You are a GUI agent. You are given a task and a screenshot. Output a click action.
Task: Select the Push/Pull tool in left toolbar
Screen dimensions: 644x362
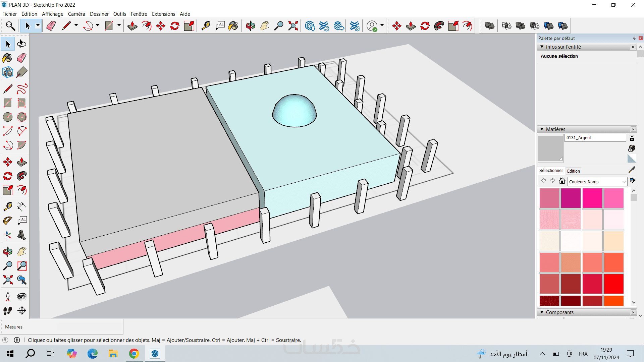click(x=22, y=162)
